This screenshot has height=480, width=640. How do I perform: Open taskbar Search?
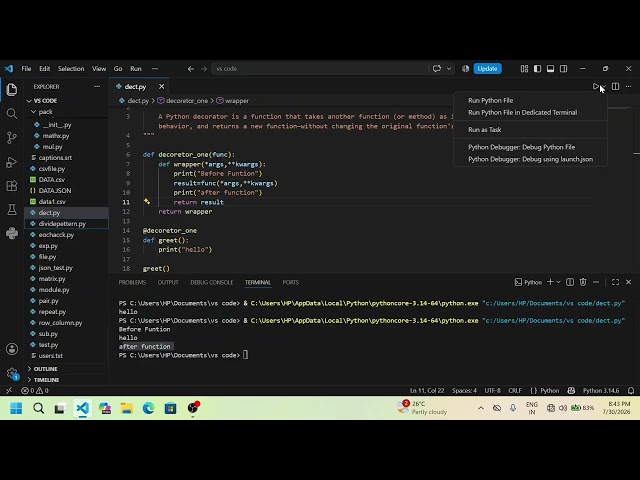pos(38,408)
